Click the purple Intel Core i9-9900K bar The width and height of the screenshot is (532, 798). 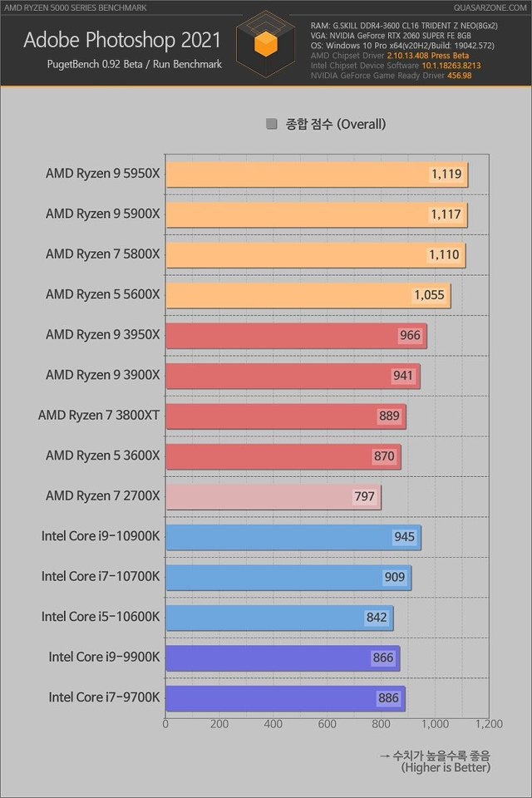click(283, 658)
